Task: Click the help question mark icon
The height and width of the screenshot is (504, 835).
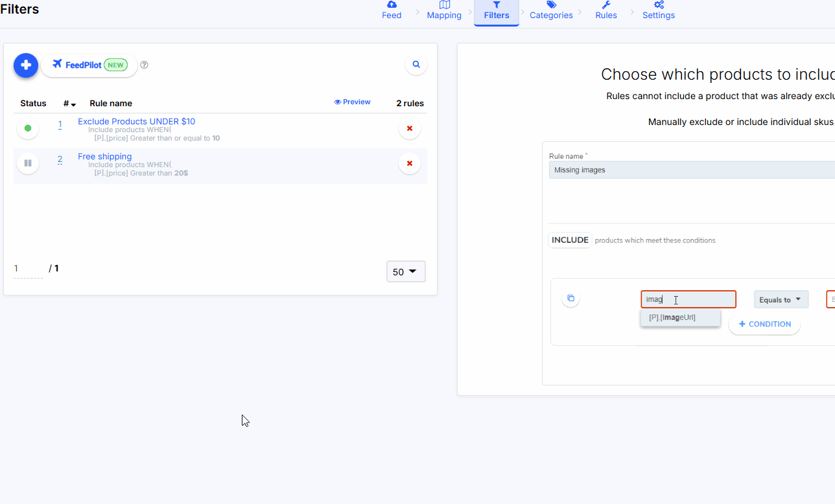Action: (145, 65)
